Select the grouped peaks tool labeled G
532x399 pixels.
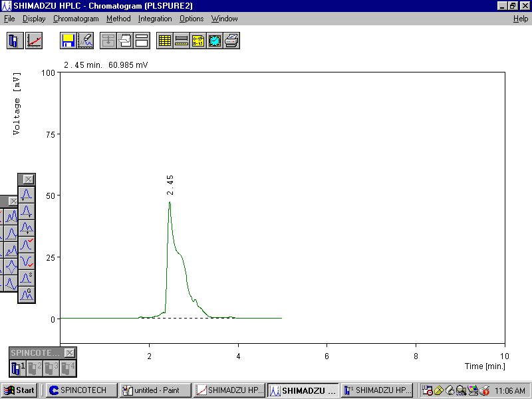(x=27, y=295)
